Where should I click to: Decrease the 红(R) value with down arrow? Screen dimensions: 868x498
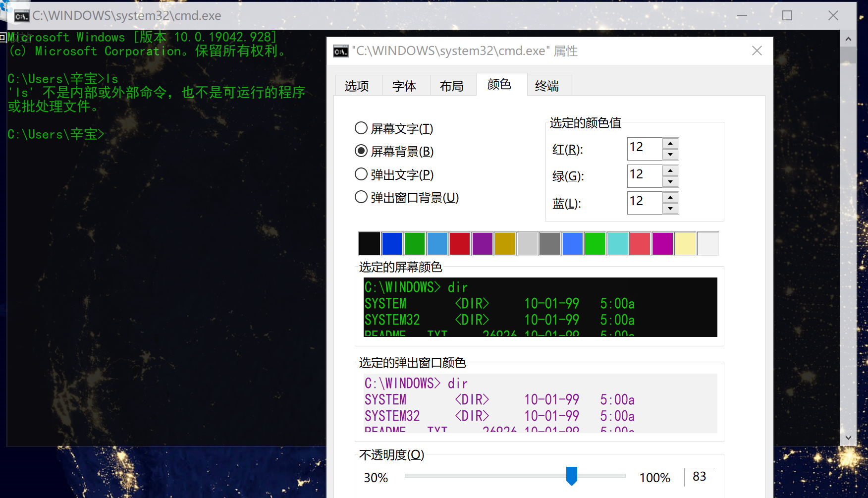[x=670, y=154]
